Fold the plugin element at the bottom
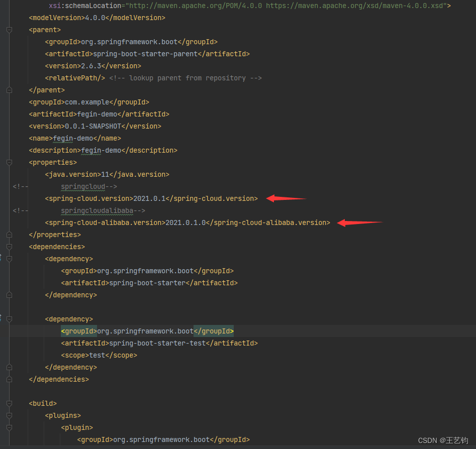This screenshot has height=449, width=476. (9, 427)
